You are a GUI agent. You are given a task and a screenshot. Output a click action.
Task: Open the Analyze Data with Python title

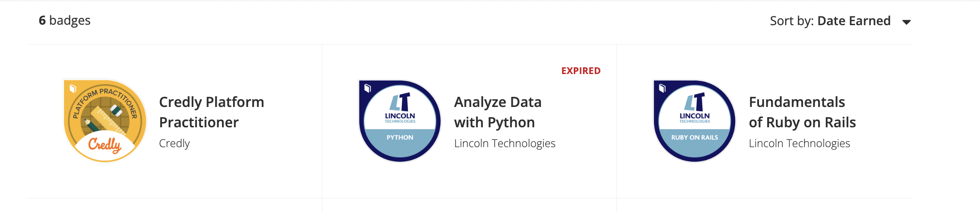(497, 112)
